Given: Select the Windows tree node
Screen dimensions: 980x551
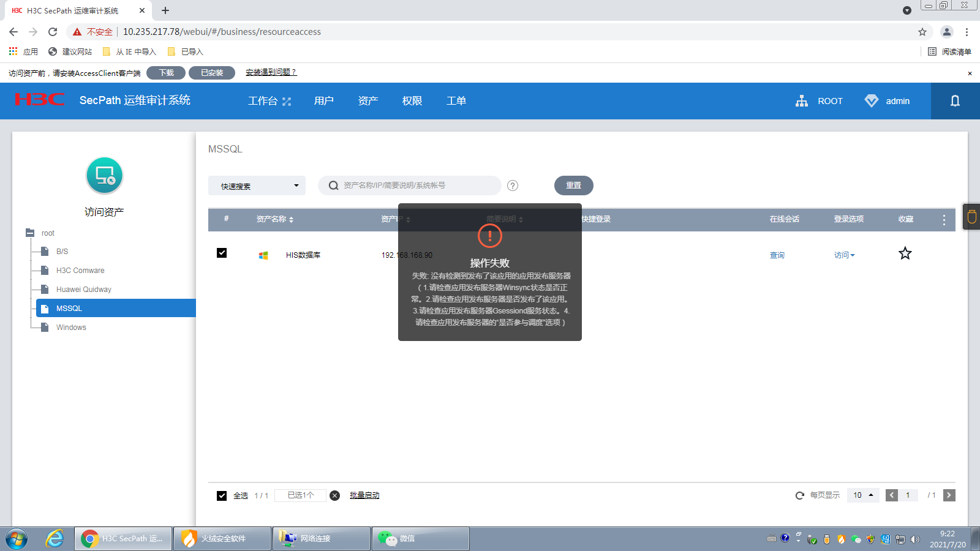Looking at the screenshot, I should tap(71, 328).
